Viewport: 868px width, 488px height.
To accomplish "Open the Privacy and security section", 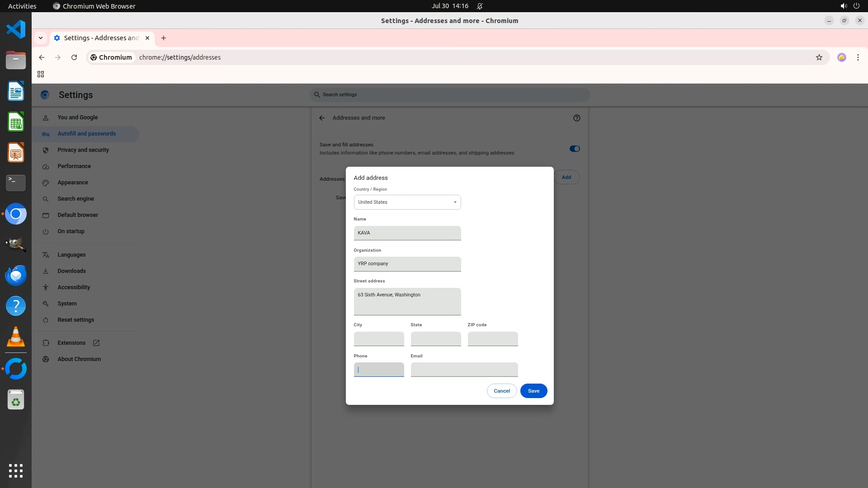I will pyautogui.click(x=83, y=150).
